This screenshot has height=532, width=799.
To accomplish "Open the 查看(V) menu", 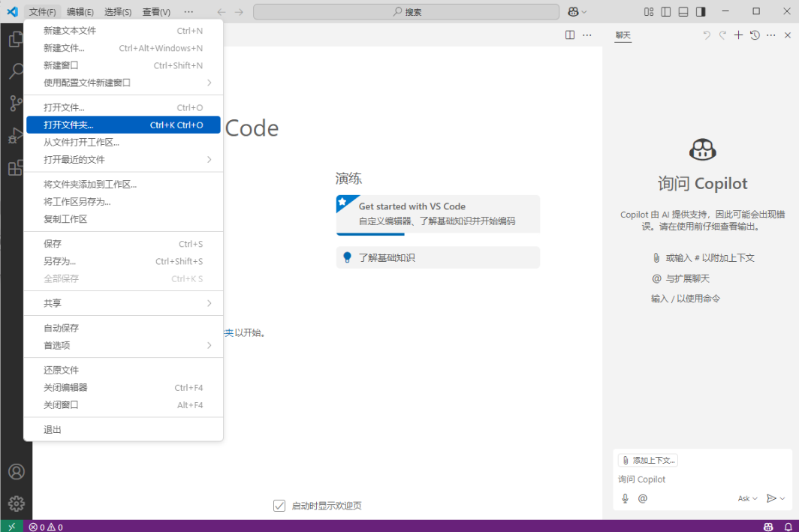I will pos(156,12).
